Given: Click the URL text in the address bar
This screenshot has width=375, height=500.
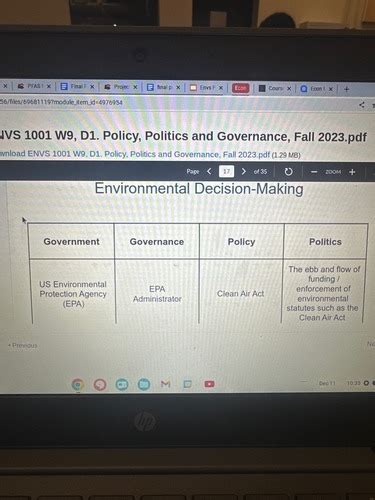Looking at the screenshot, I should click(x=61, y=102).
